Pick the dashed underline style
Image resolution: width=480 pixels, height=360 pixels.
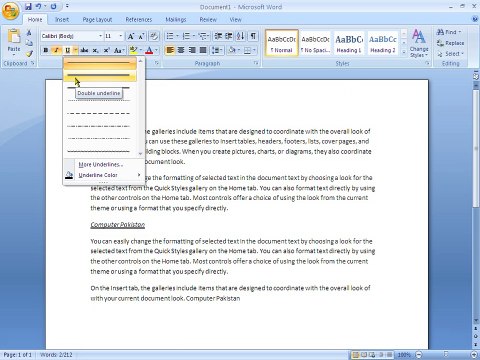tap(99, 113)
